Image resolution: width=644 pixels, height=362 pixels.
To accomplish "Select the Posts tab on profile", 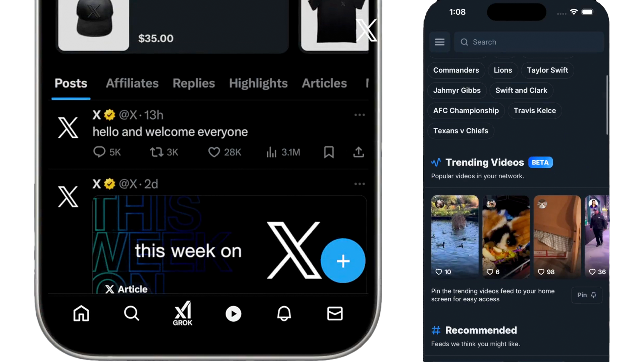I will click(70, 83).
